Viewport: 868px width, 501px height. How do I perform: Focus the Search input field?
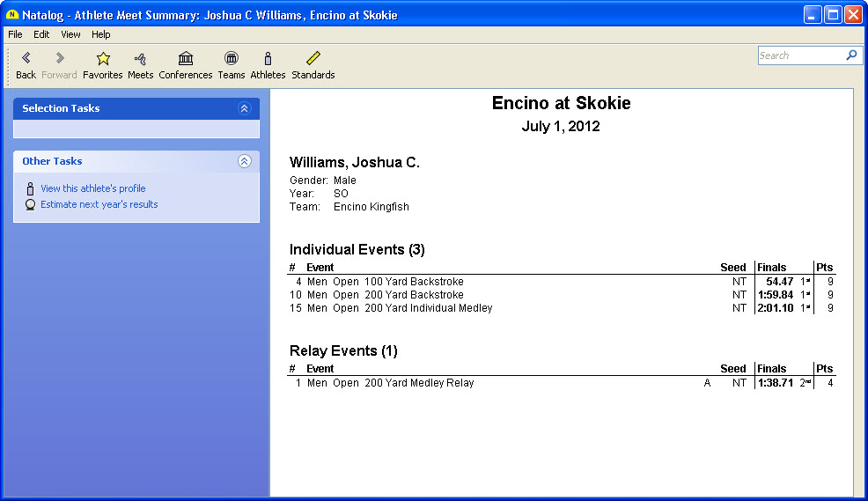click(799, 55)
